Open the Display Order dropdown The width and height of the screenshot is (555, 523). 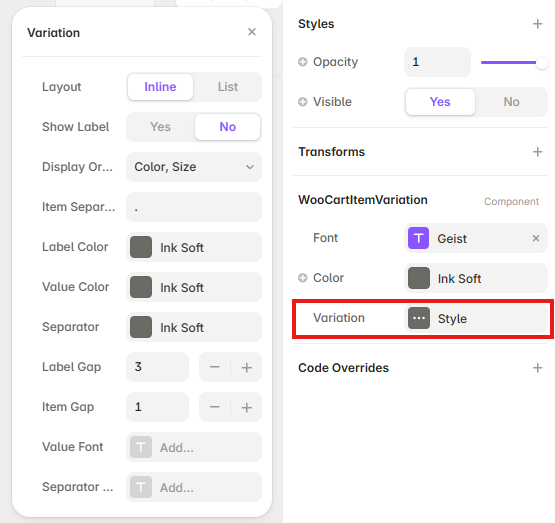click(194, 167)
